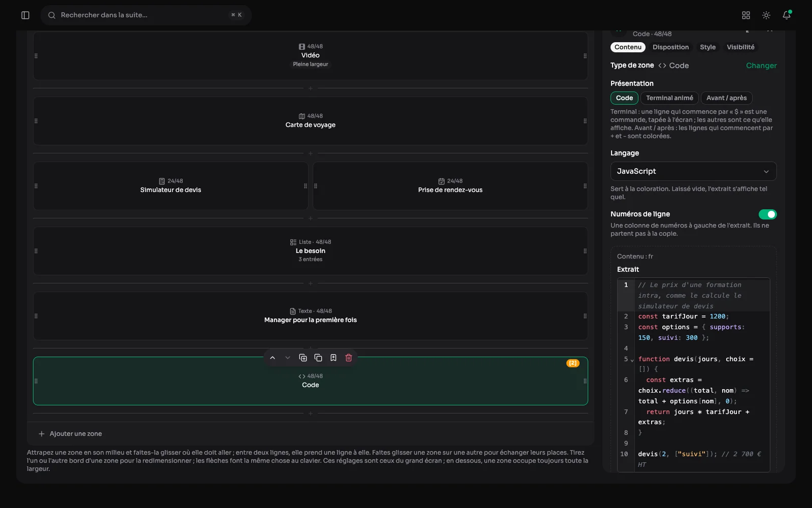This screenshot has width=812, height=508.
Task: Insert zone below Vidéo with plus
Action: 311,88
